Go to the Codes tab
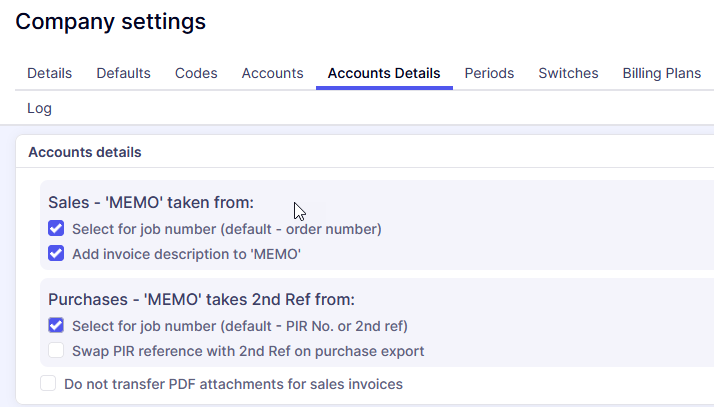 point(196,73)
